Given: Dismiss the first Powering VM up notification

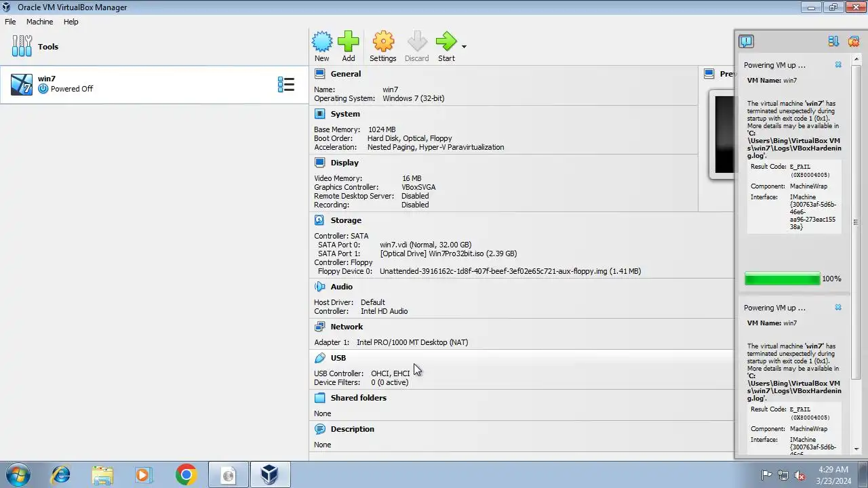Looking at the screenshot, I should coord(838,65).
